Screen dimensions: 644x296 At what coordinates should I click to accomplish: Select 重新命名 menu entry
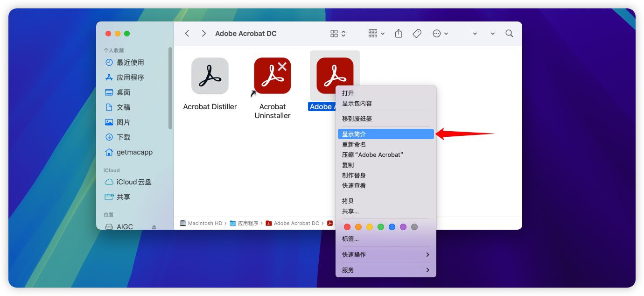pyautogui.click(x=354, y=144)
